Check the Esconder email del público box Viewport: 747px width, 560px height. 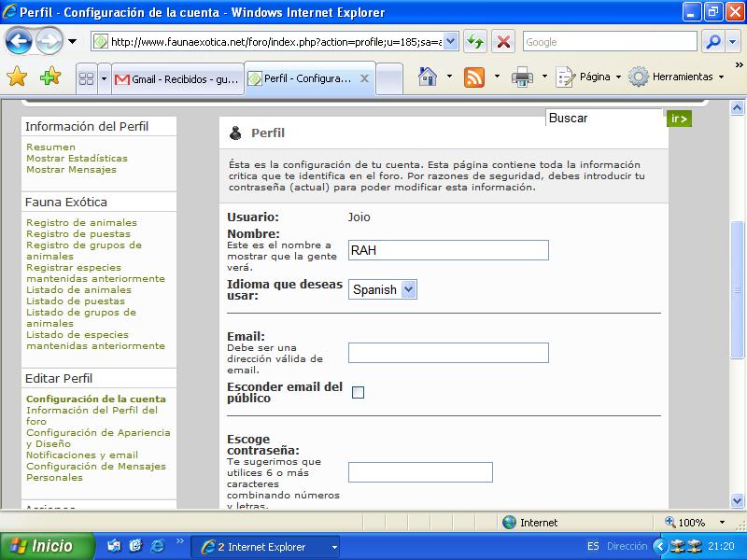click(x=358, y=393)
